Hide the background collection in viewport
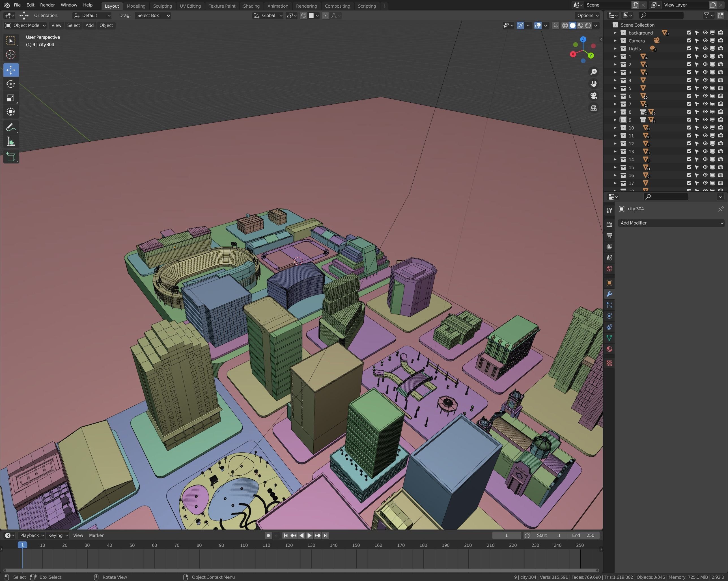Image resolution: width=728 pixels, height=581 pixels. (705, 33)
